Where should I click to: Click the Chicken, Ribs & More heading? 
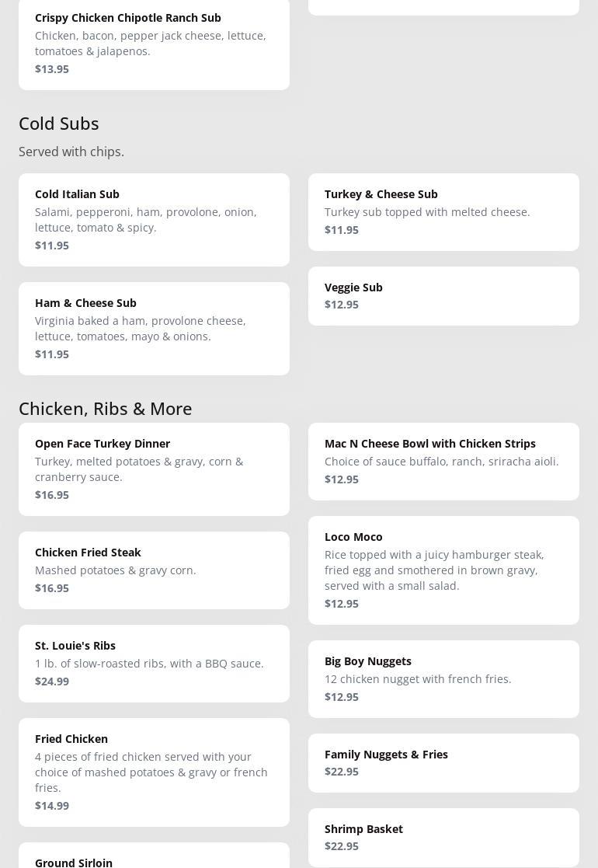(106, 409)
